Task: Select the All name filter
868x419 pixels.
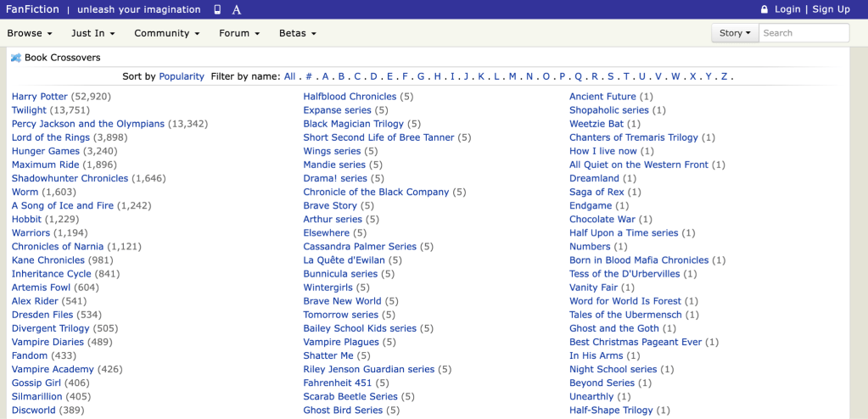Action: (289, 76)
